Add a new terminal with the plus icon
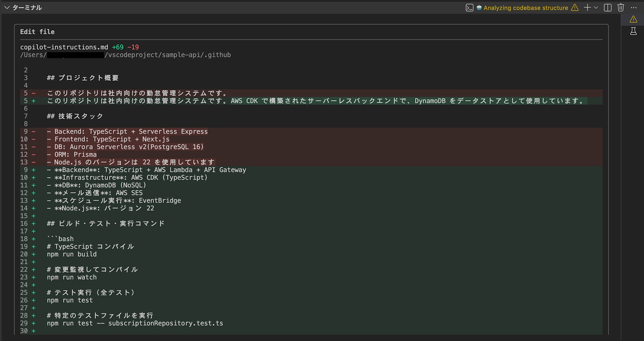 (x=587, y=7)
